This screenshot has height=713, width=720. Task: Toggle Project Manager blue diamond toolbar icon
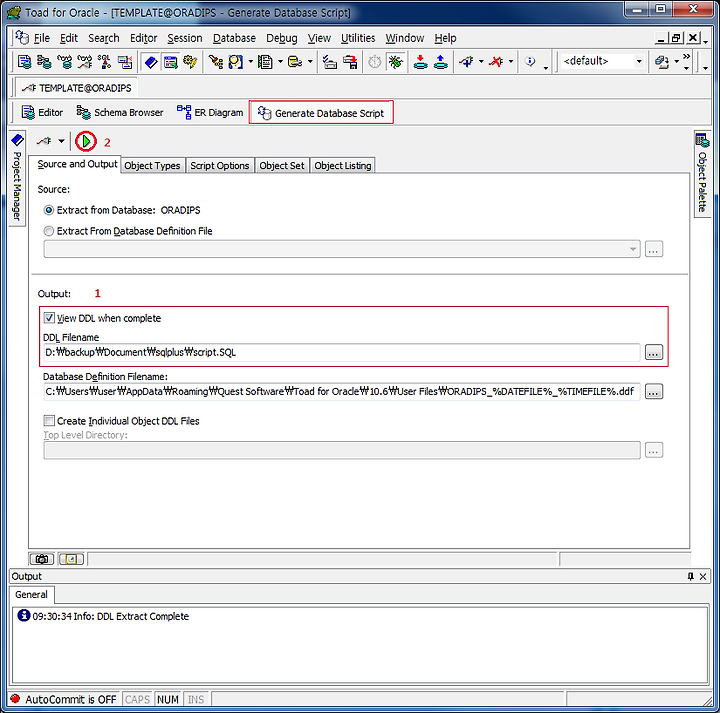(151, 62)
